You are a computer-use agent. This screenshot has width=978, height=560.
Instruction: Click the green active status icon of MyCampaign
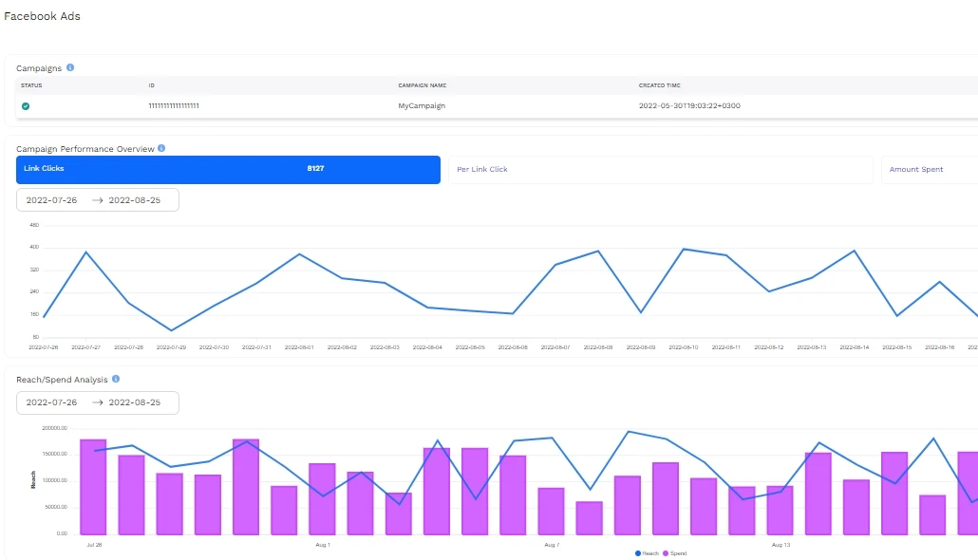tap(26, 106)
